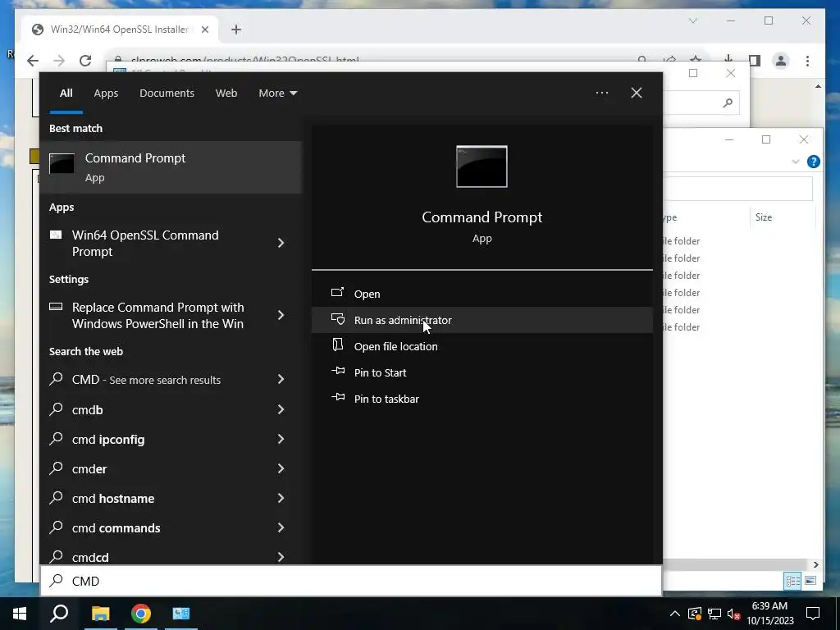Viewport: 840px width, 630px height.
Task: Click Open file location
Action: point(482,346)
